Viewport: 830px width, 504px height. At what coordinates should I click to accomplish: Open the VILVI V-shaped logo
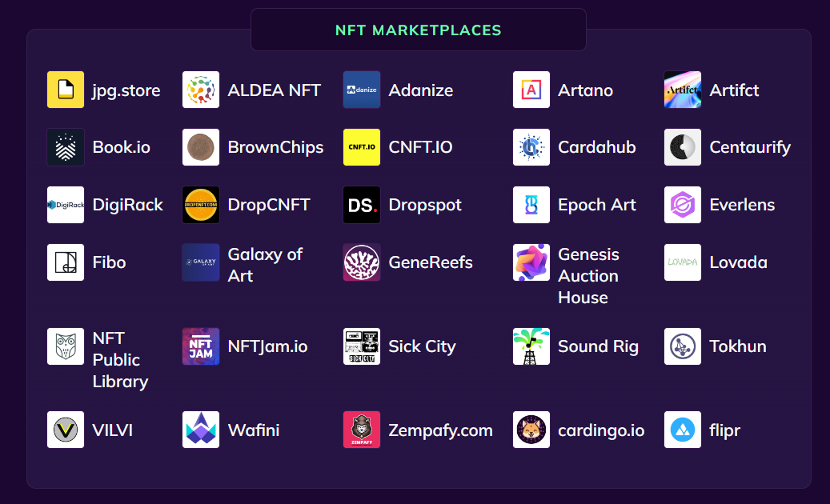point(66,430)
